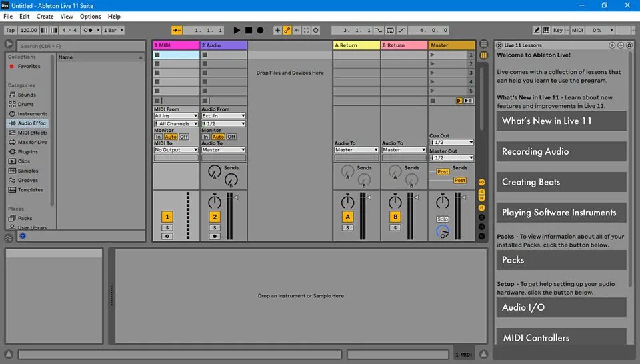The image size is (640, 364).
Task: Open Audio From Ext. In dropdown
Action: coord(223,116)
